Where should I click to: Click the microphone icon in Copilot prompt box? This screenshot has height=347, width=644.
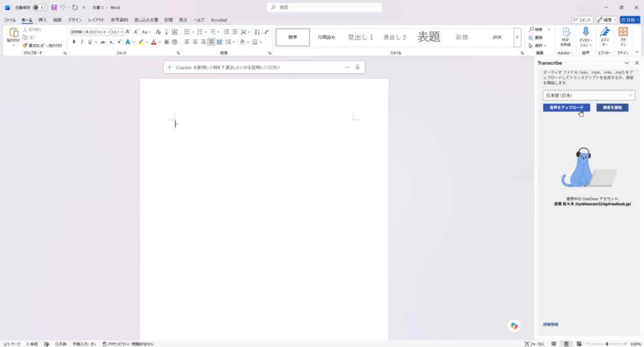point(357,67)
